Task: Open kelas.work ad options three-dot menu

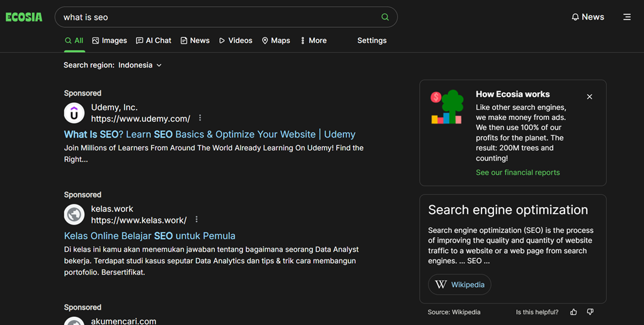Action: [x=197, y=219]
